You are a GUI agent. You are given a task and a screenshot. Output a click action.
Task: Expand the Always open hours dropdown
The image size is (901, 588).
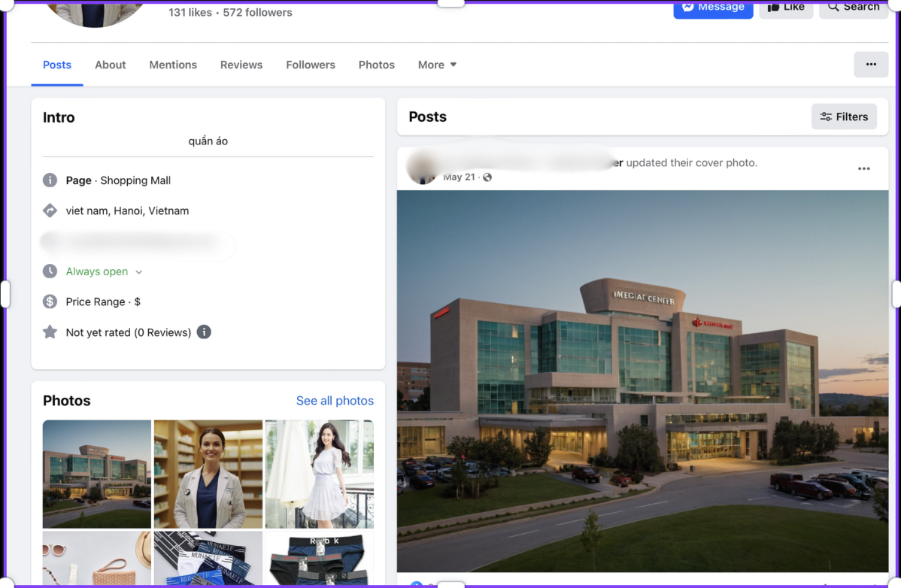tap(139, 272)
